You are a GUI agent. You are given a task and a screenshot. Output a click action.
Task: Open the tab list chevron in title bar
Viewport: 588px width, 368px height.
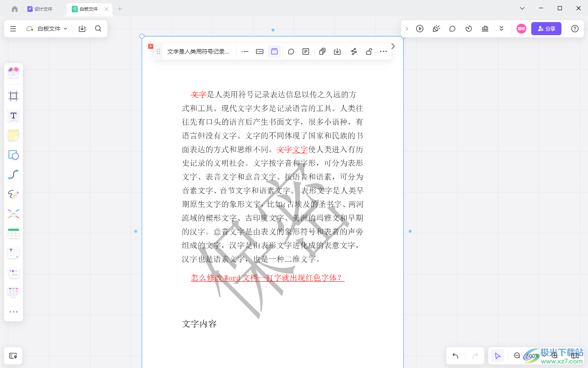[x=522, y=8]
